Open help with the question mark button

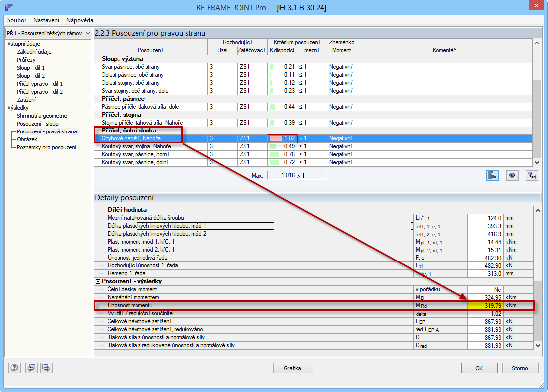point(14,368)
